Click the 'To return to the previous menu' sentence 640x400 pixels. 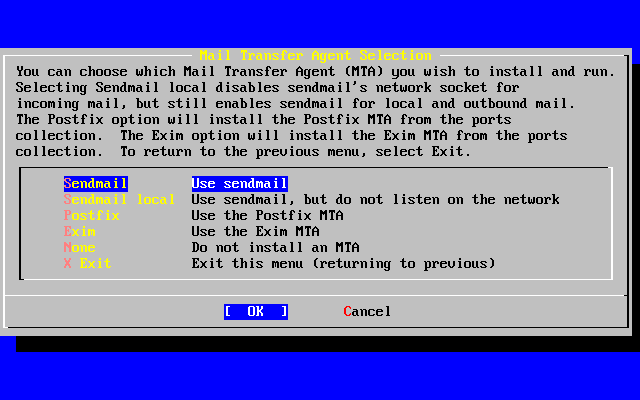click(296, 151)
